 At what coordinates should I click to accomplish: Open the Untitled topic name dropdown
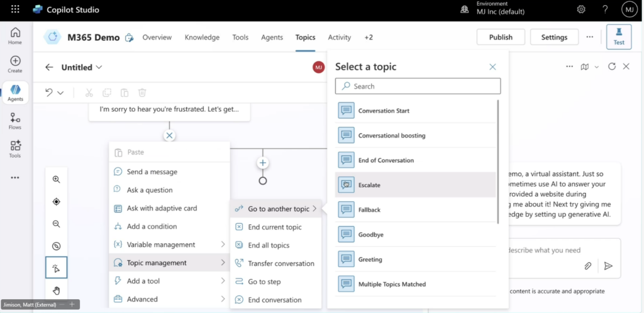(x=99, y=67)
